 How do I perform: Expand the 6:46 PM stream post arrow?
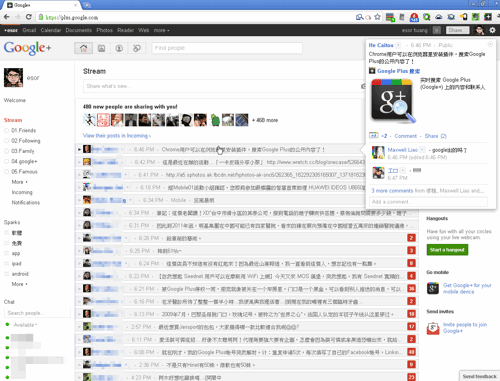[x=79, y=149]
